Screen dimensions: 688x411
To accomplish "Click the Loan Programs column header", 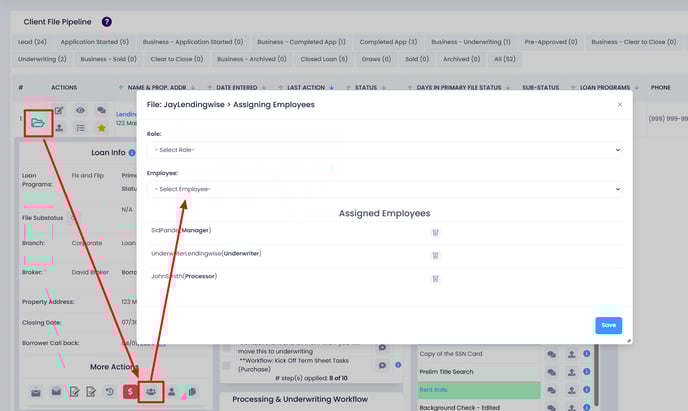I will [x=605, y=88].
